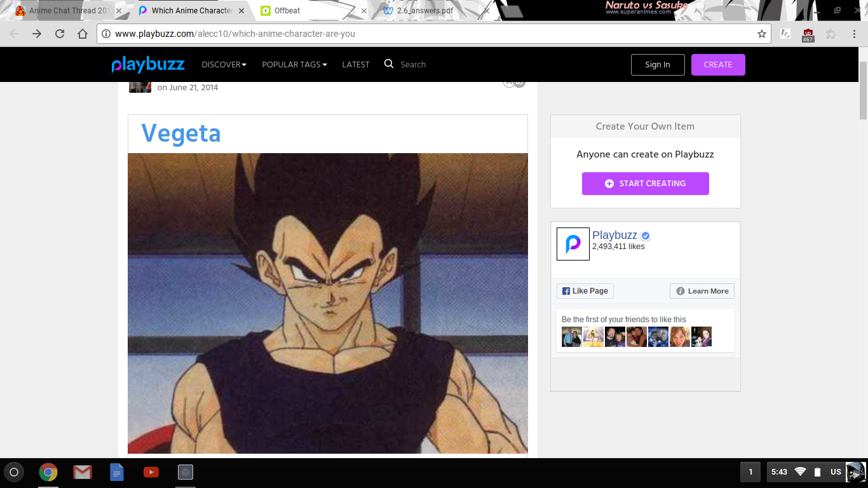The height and width of the screenshot is (488, 868).
Task: Bookmark page with the star icon
Action: (x=761, y=34)
